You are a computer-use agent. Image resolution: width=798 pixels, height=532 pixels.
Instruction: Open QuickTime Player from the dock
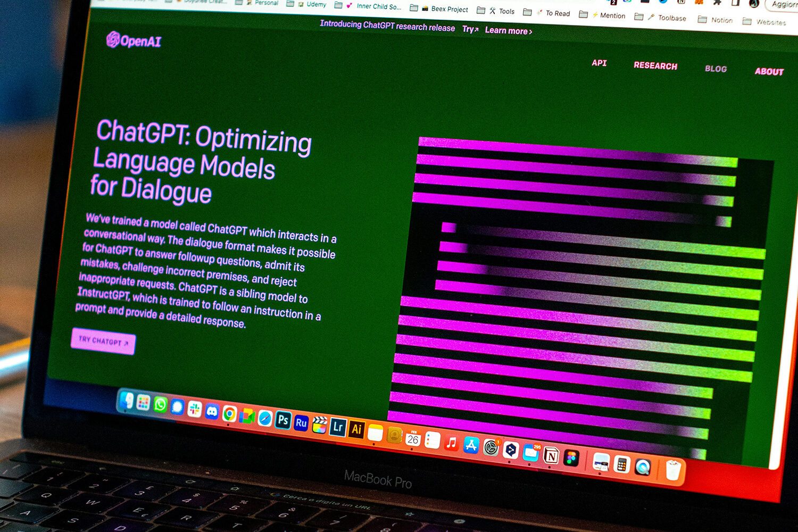point(643,467)
